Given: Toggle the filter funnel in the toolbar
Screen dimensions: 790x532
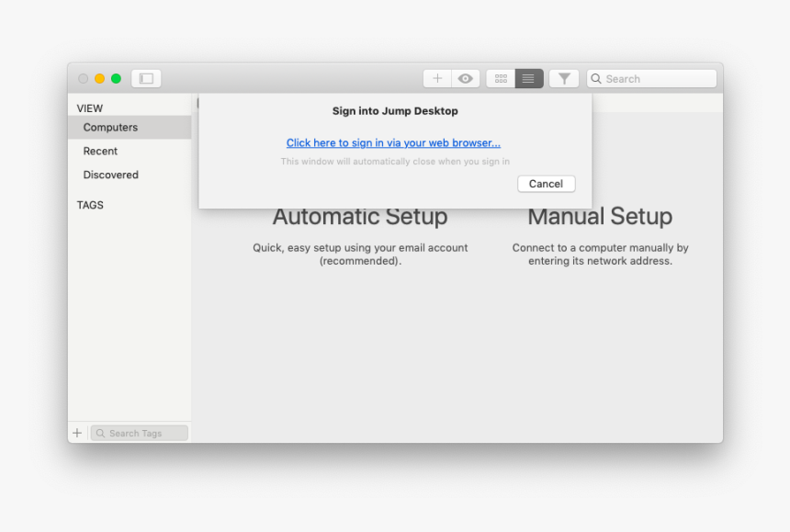Looking at the screenshot, I should tap(564, 78).
